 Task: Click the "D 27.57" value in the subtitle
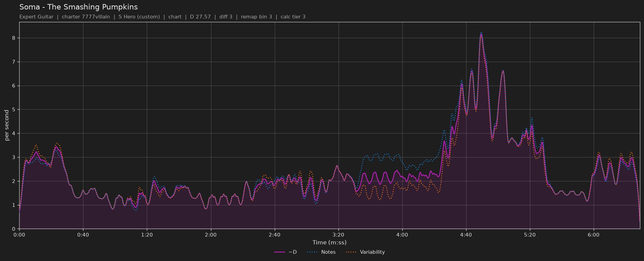200,17
